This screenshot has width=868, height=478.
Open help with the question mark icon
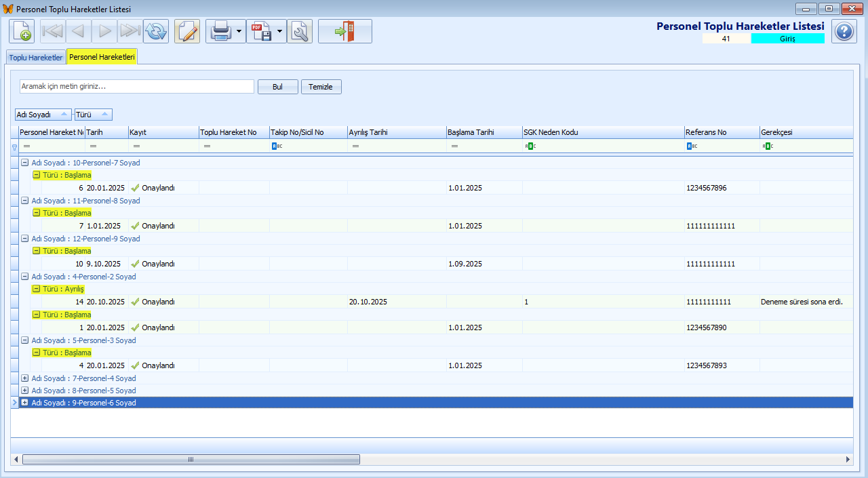pyautogui.click(x=844, y=31)
